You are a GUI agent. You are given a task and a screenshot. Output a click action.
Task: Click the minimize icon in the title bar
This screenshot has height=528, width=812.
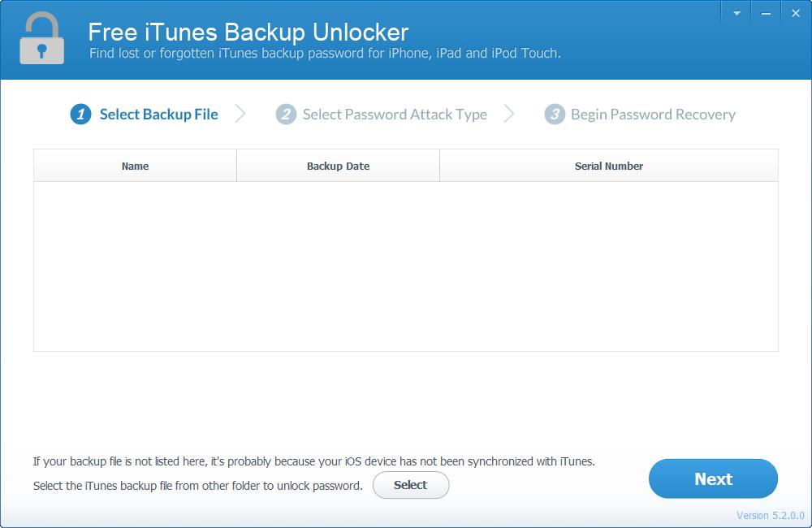coord(764,12)
